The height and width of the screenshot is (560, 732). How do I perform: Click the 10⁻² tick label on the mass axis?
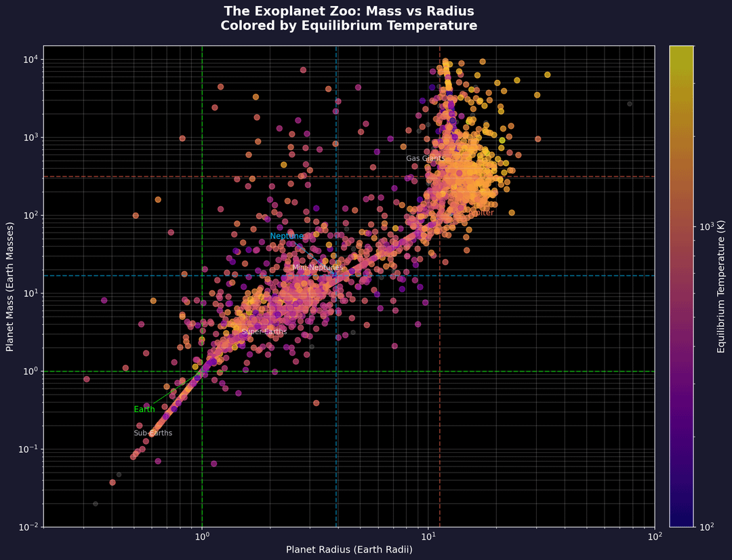click(x=30, y=527)
